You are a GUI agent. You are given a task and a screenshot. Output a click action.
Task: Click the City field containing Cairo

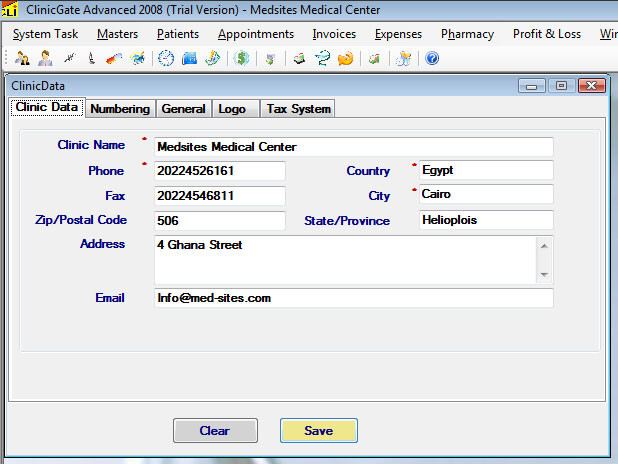click(486, 194)
